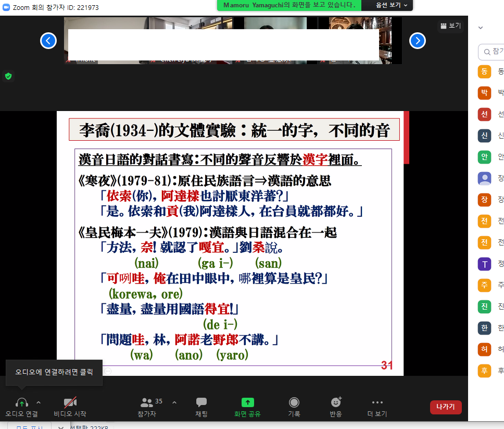Select participant with blue person avatar
This screenshot has width=504, height=429.
(484, 178)
